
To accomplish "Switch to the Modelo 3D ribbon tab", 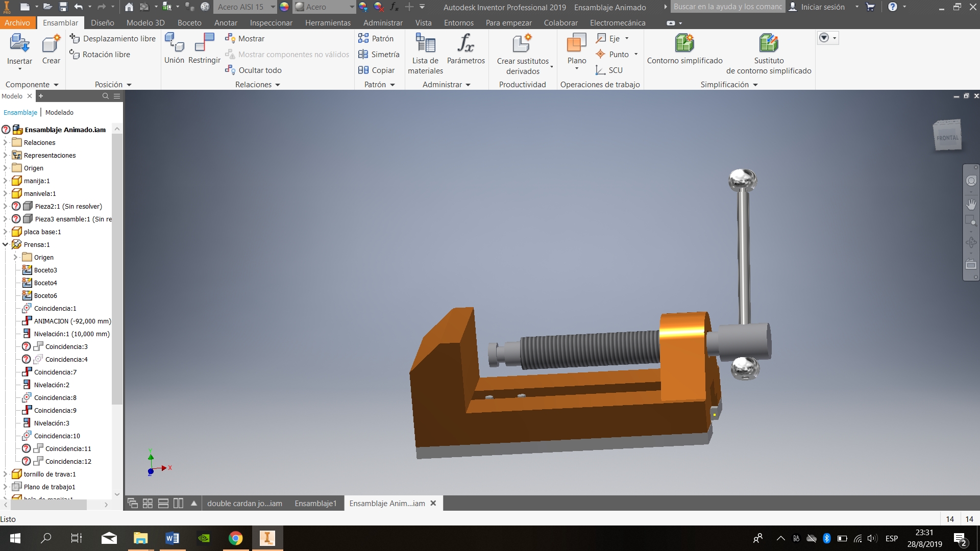I will (x=145, y=23).
